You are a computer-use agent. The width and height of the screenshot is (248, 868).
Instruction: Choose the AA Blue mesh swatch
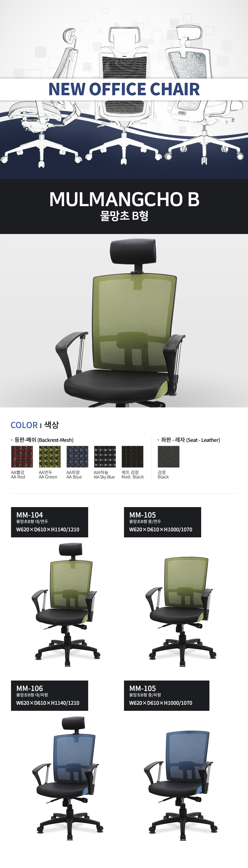click(x=77, y=457)
